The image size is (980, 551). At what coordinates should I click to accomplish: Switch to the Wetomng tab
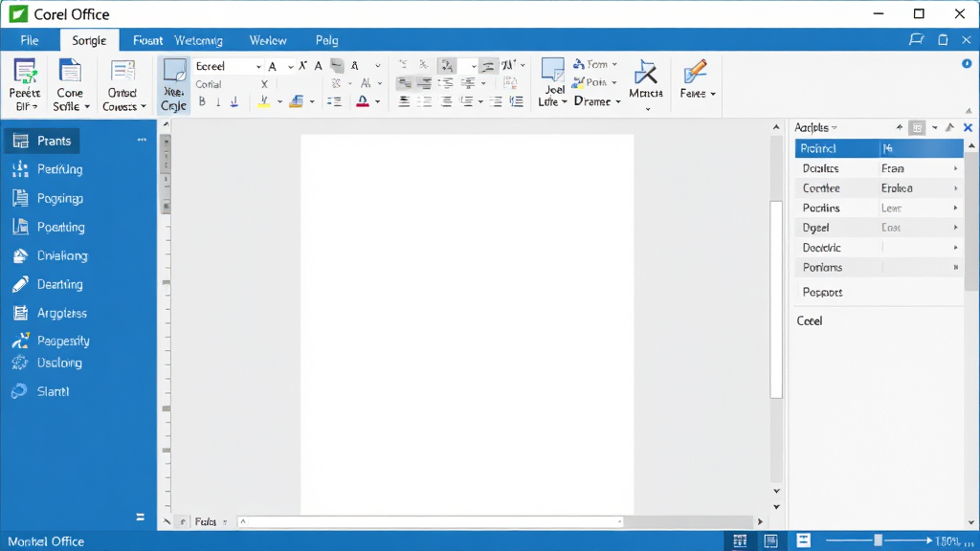(x=198, y=40)
